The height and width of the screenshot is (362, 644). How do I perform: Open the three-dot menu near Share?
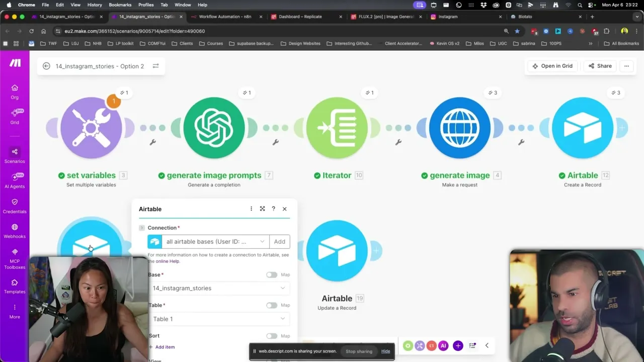click(x=626, y=66)
